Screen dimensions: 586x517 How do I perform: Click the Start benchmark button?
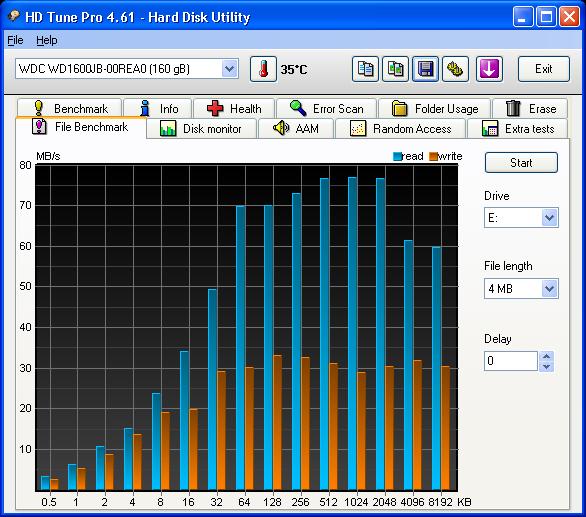521,163
